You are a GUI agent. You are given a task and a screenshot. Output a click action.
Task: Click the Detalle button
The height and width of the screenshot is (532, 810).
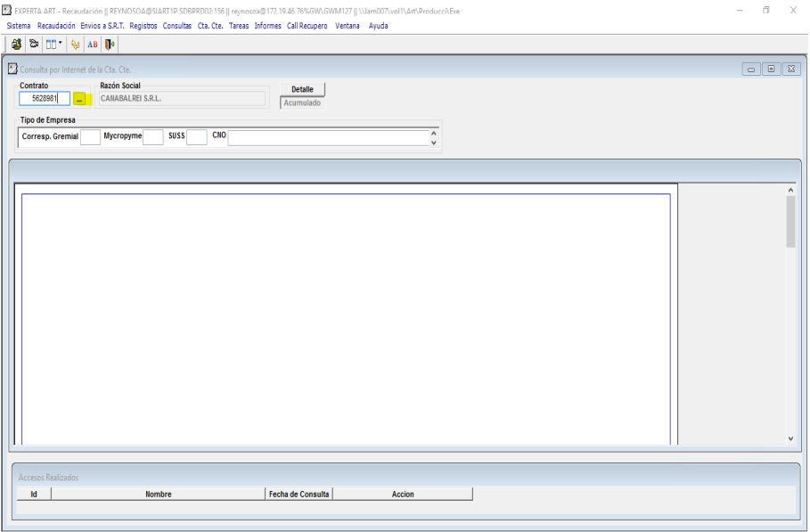click(x=303, y=89)
